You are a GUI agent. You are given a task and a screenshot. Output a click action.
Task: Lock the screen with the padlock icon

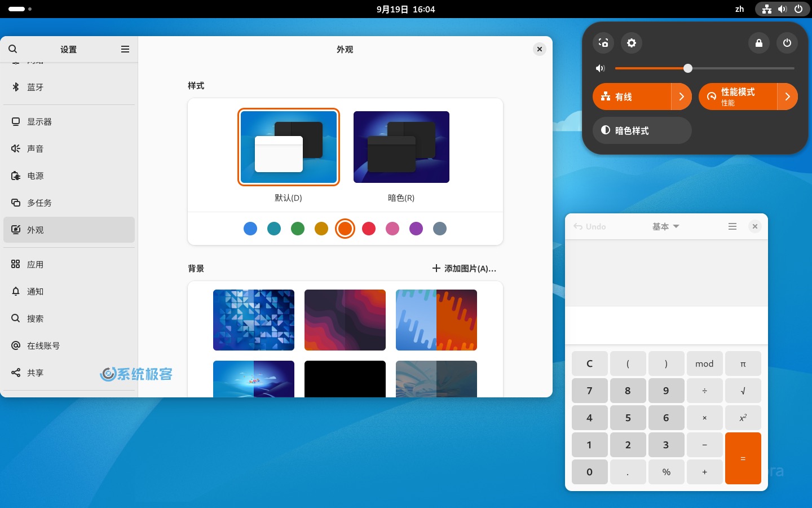click(x=759, y=43)
